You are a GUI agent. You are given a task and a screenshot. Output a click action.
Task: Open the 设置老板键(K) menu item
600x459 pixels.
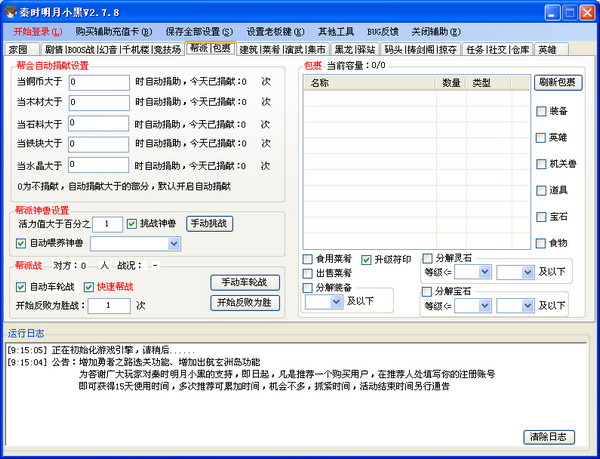(275, 32)
